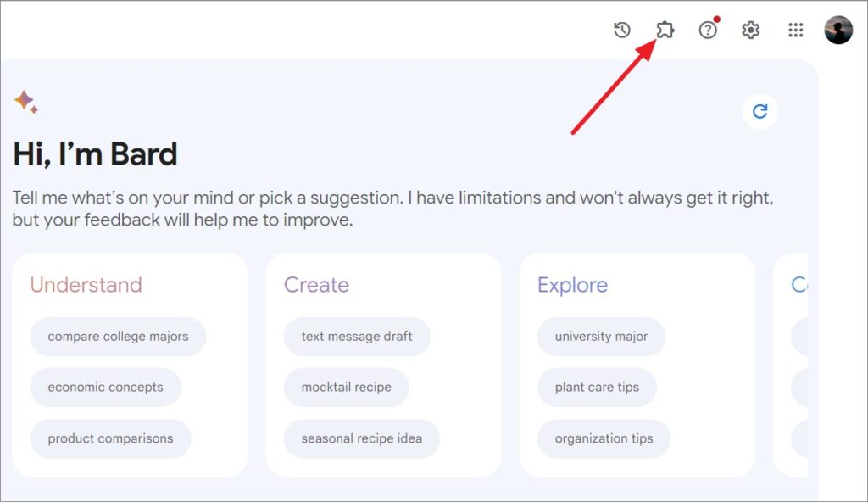Screen dimensions: 868x502
Task: Pick the product comparisons suggestion
Action: coord(111,438)
